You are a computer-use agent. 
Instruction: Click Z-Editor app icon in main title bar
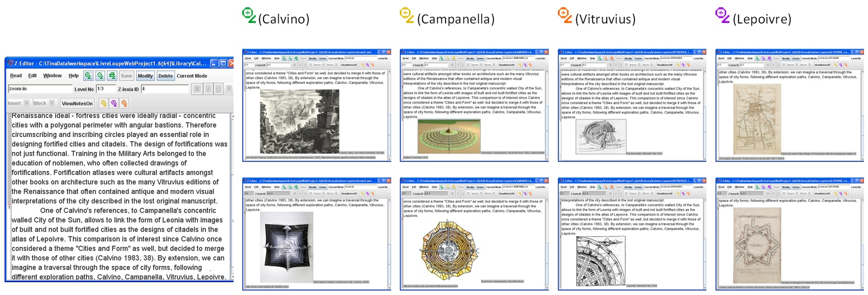[10, 63]
